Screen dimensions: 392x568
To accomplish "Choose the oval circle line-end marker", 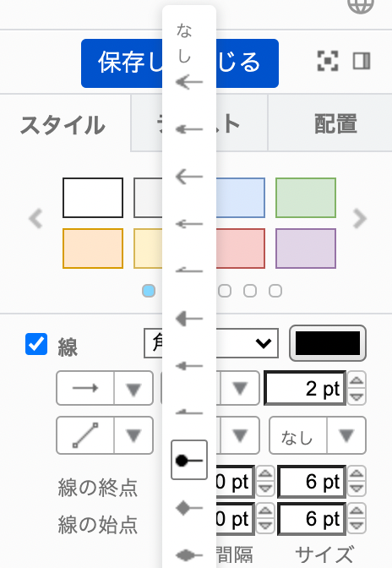I will click(189, 460).
